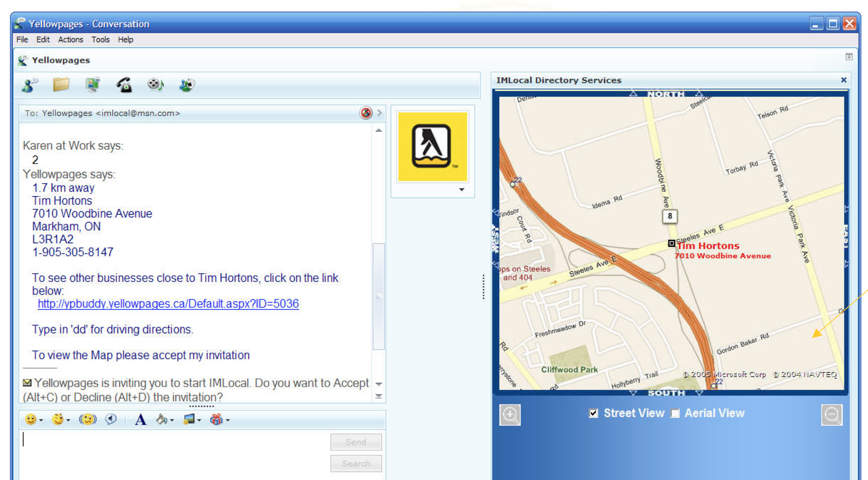Enable the Aerial View checkbox
The height and width of the screenshot is (480, 868).
675,413
